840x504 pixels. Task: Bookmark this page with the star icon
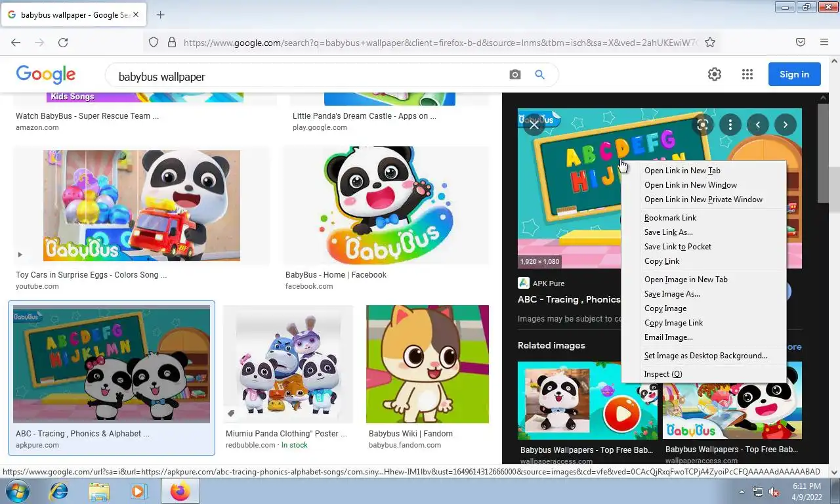pyautogui.click(x=710, y=42)
